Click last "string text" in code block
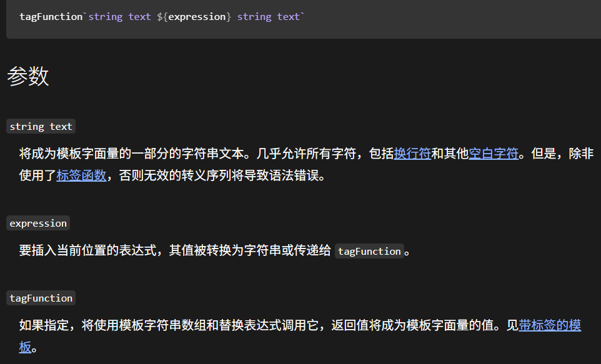601x364 pixels. point(268,17)
